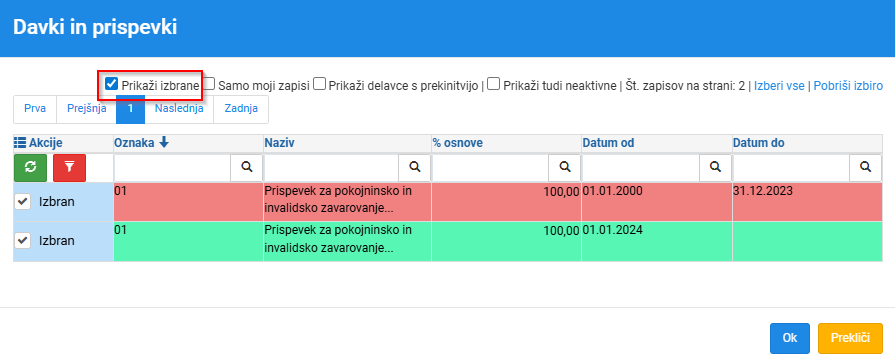The width and height of the screenshot is (895, 364).
Task: Toggle Prikaži delavce s prekinitvijo checkbox
Action: click(x=320, y=84)
